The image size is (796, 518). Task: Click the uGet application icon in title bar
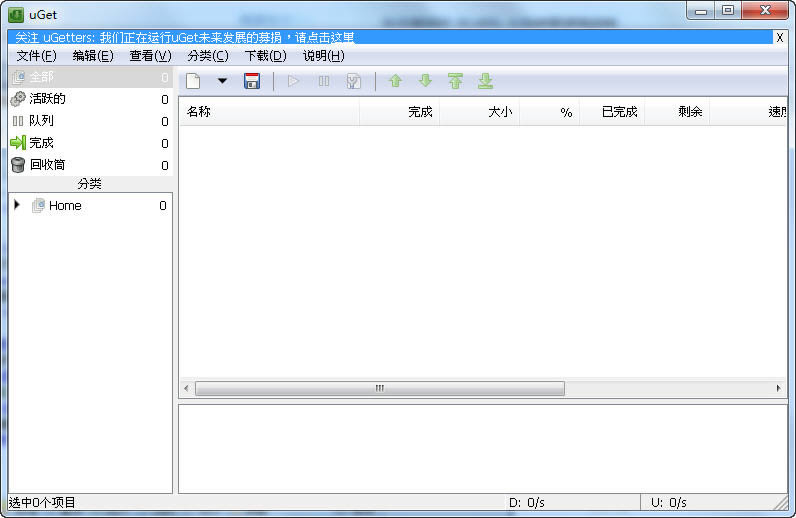(16, 15)
